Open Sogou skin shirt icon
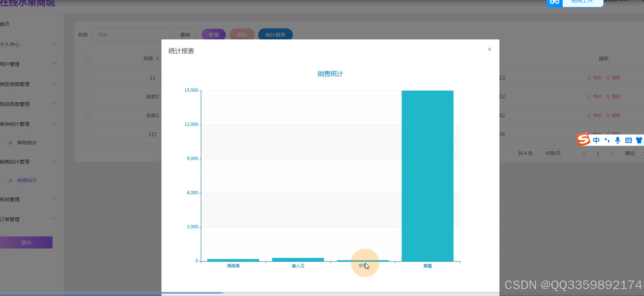The image size is (644, 296). (639, 140)
